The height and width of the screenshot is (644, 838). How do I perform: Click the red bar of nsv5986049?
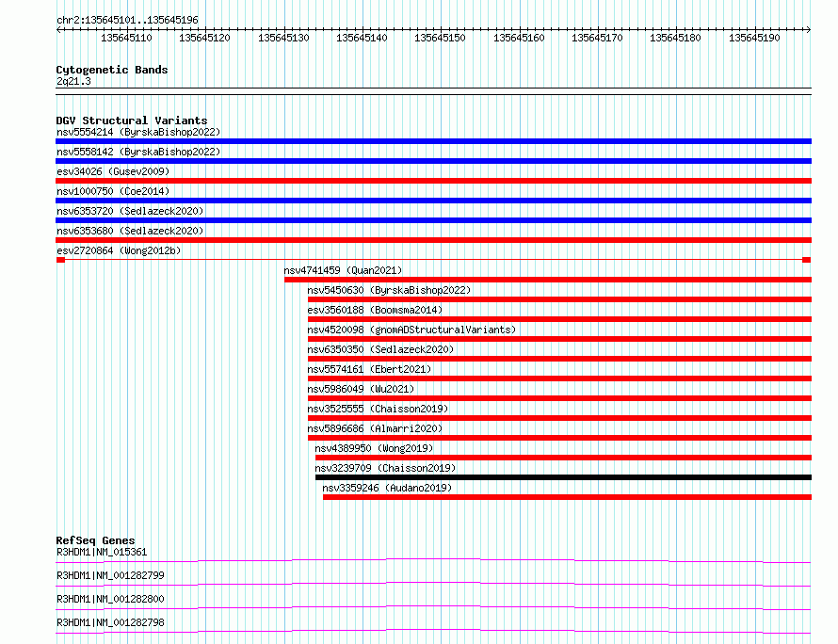559,398
